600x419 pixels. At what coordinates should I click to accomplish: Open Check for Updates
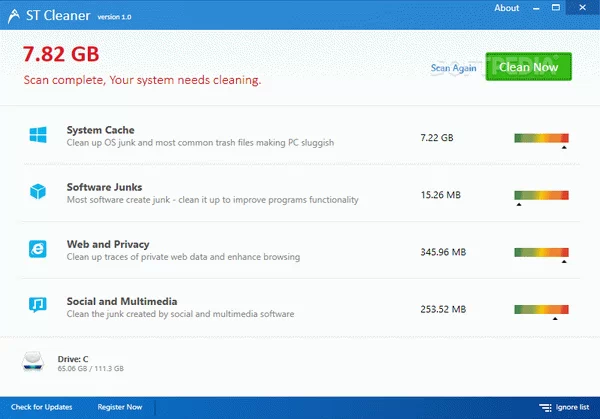[41, 407]
